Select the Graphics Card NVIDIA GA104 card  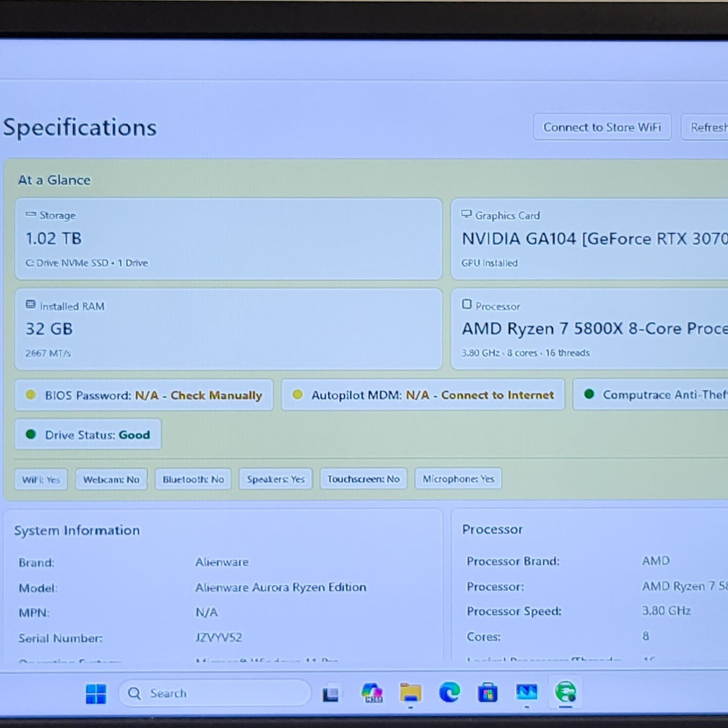pyautogui.click(x=590, y=239)
